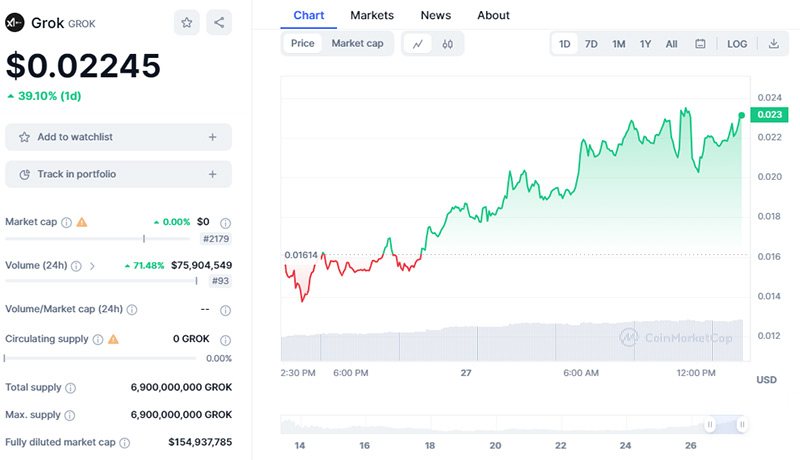This screenshot has width=800, height=460.
Task: Switch to candlestick chart icon
Action: (448, 44)
